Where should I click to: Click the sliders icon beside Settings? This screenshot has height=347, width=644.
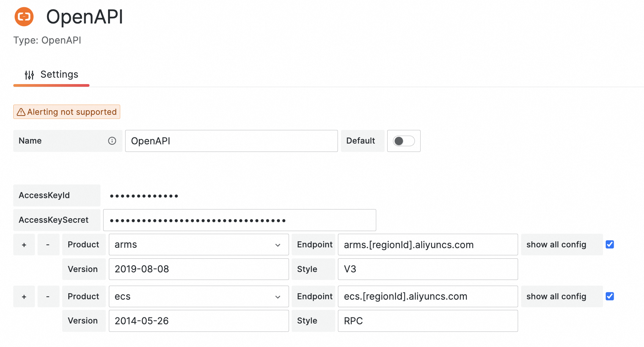click(x=30, y=75)
